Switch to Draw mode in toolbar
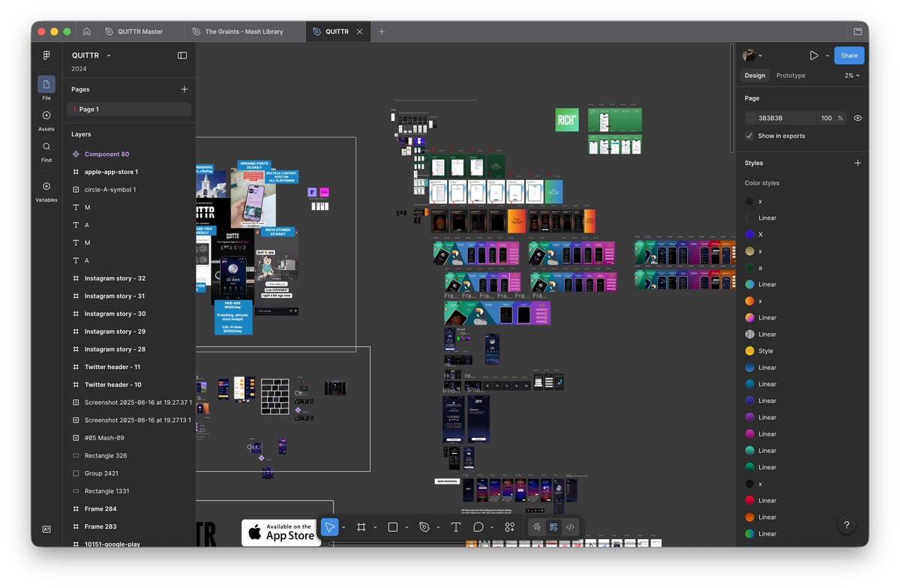The image size is (900, 588). (x=537, y=527)
